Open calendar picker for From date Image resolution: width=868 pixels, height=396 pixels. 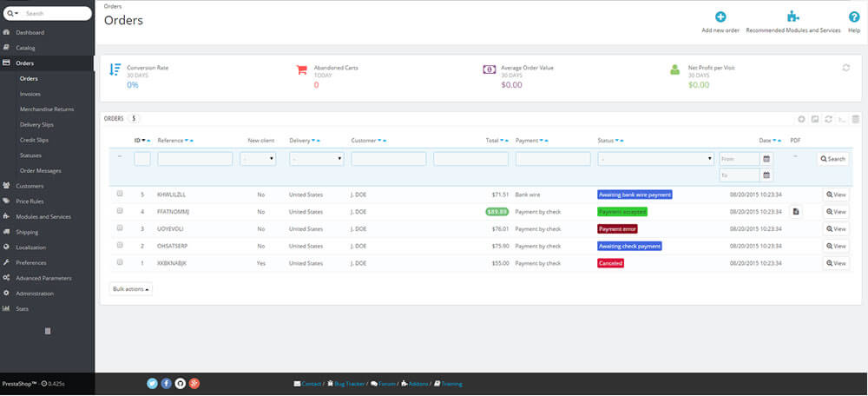(766, 159)
